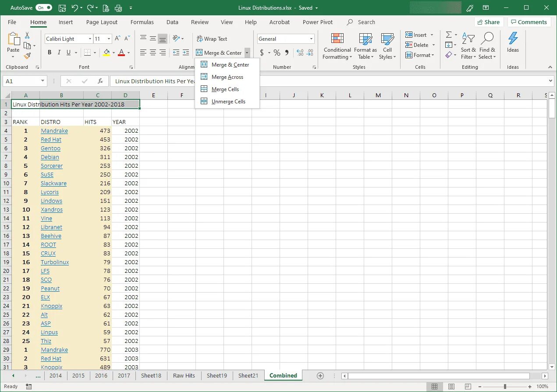The width and height of the screenshot is (557, 392).
Task: Open the font size dropdown
Action: tap(108, 39)
